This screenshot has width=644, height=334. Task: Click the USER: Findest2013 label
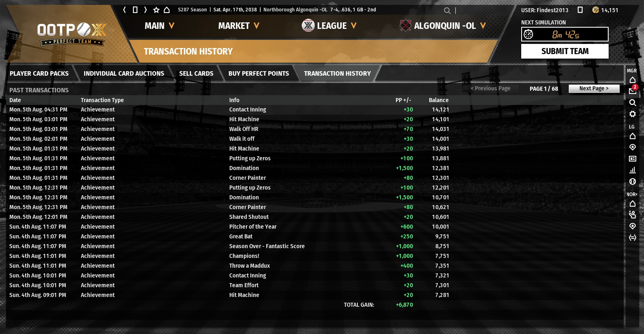(x=545, y=10)
